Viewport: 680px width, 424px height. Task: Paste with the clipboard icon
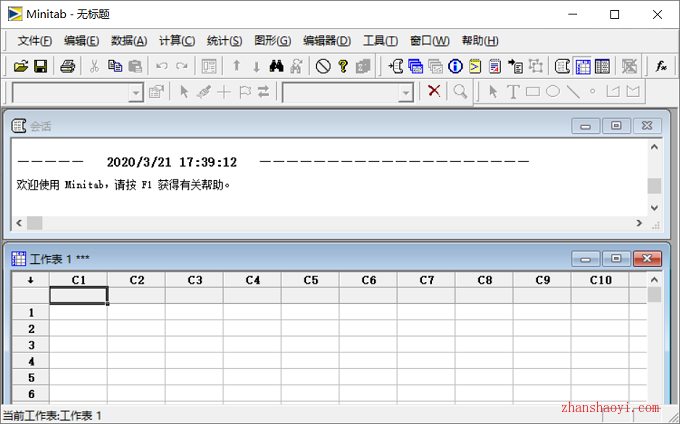(x=135, y=66)
